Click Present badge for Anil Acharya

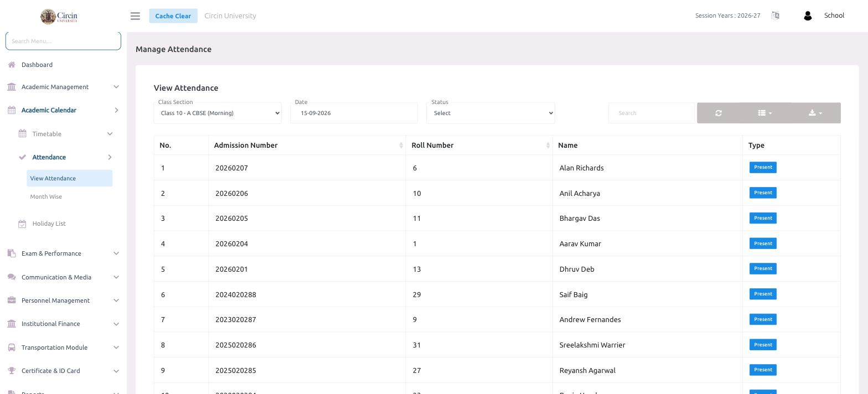tap(763, 193)
